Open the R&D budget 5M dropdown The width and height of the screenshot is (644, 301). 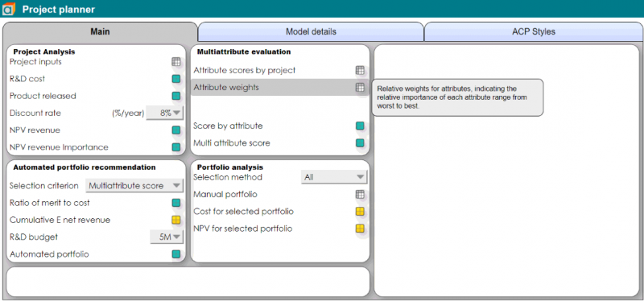coord(167,237)
